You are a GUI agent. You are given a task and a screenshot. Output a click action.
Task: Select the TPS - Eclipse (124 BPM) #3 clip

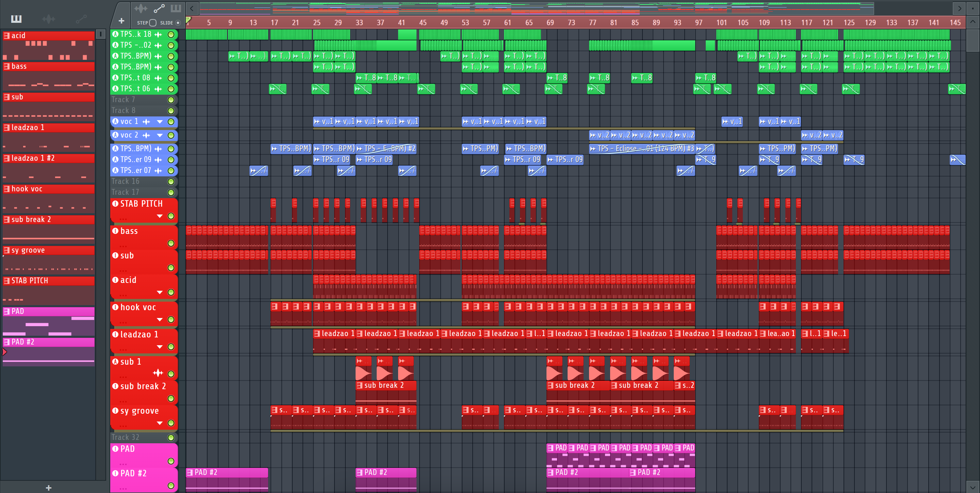[642, 148]
